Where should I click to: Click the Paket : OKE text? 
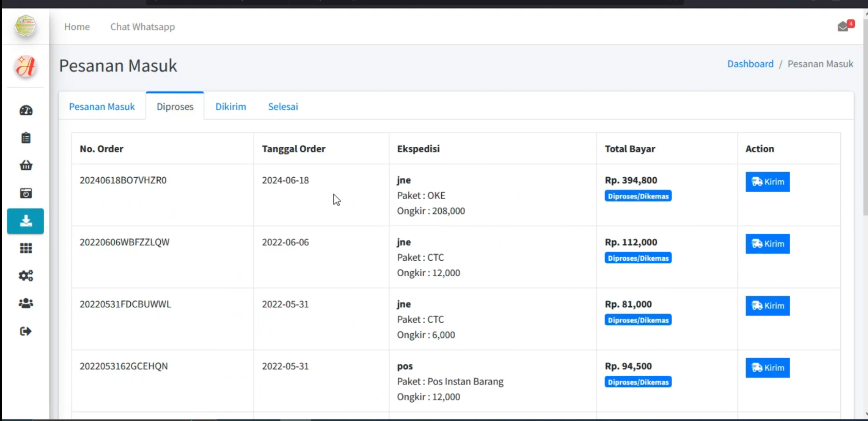(x=421, y=195)
